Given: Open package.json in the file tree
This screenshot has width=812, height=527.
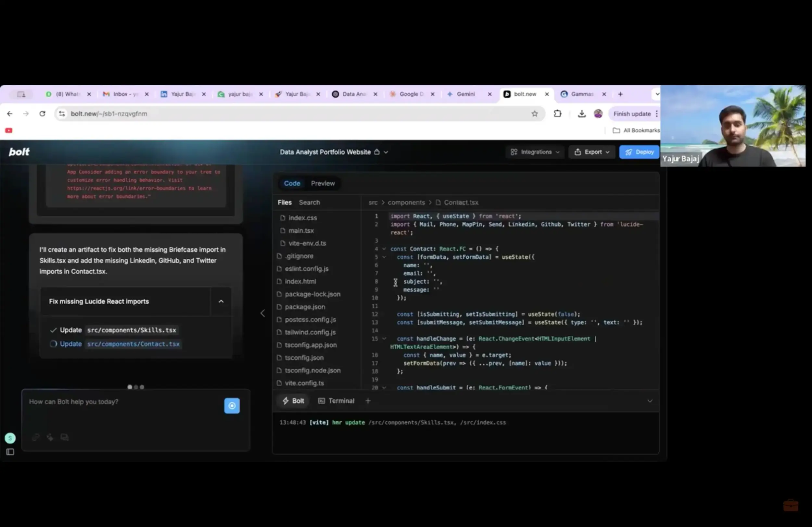Looking at the screenshot, I should (x=305, y=307).
